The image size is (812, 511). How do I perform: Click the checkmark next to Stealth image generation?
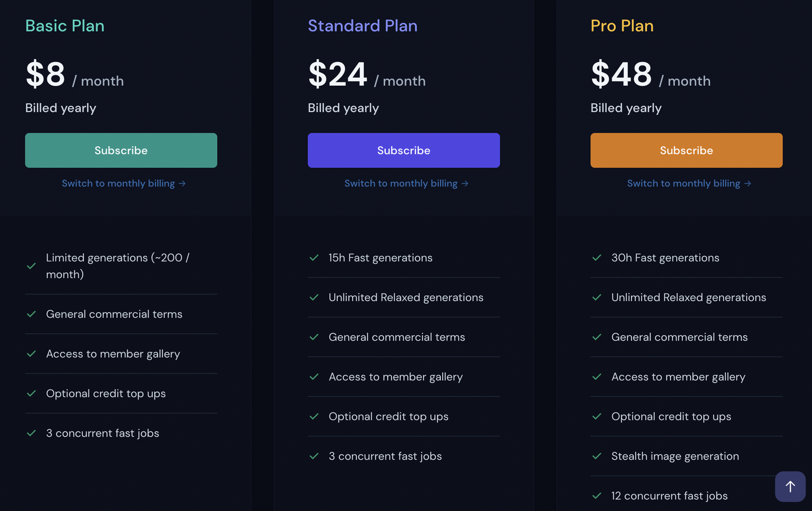597,456
